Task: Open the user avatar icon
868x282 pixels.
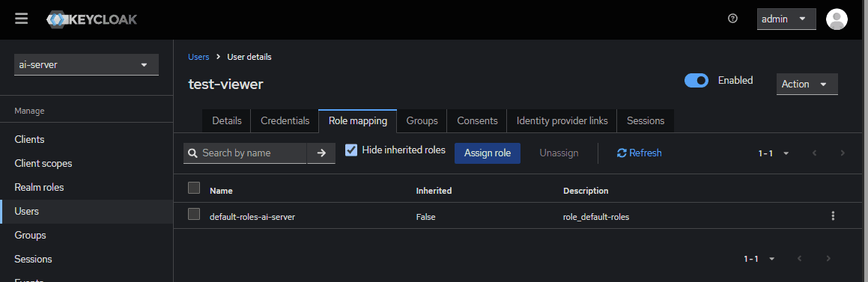Action: (837, 19)
